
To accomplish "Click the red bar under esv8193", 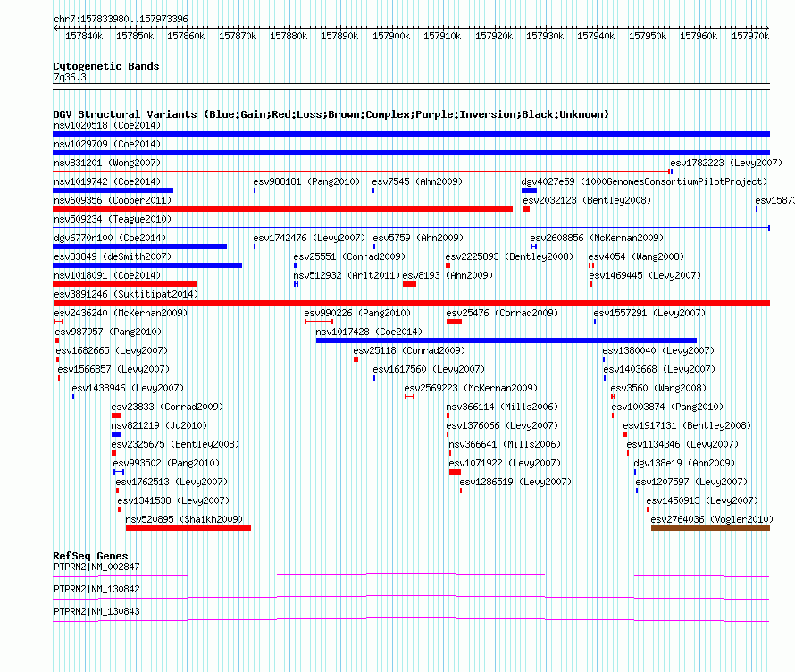I will (409, 284).
